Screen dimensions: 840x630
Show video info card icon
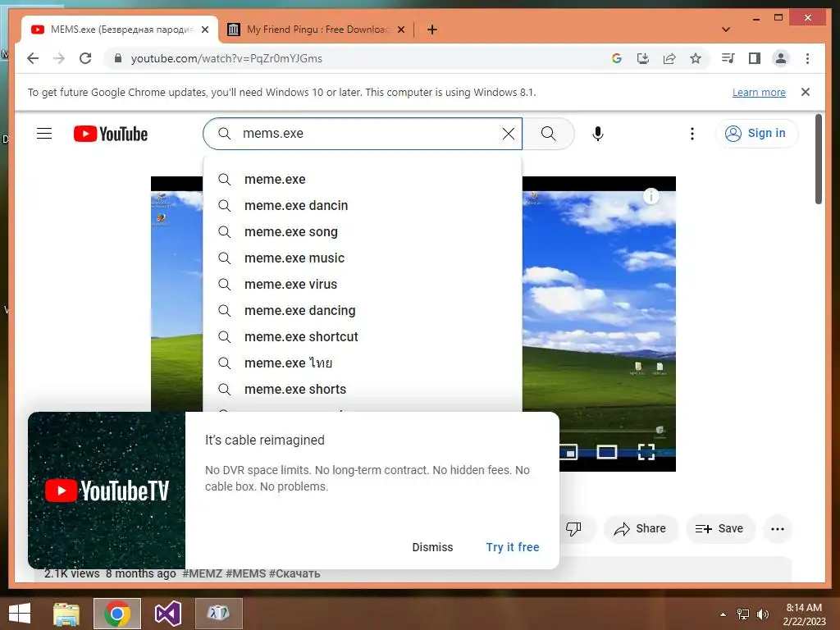(651, 197)
